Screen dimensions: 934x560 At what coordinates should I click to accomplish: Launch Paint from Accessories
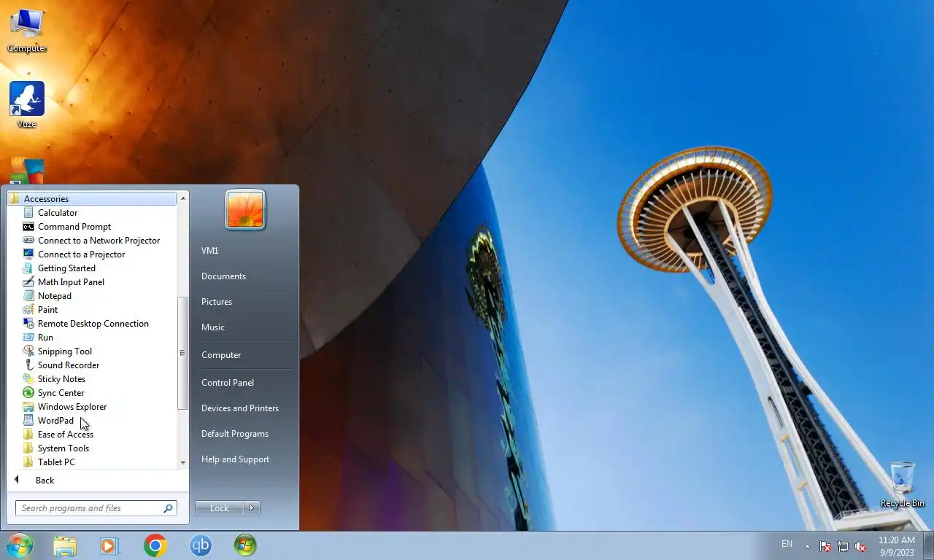pyautogui.click(x=47, y=310)
